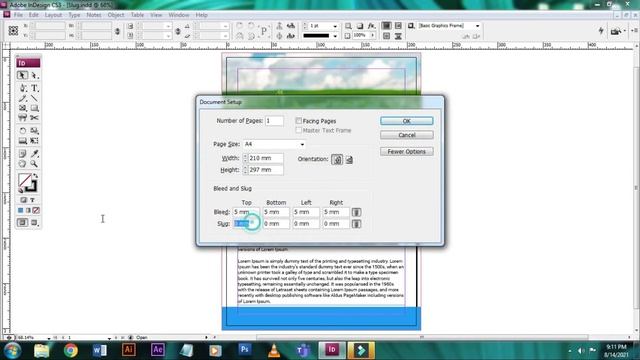Select the Type tool
This screenshot has height=360, width=640.
pyautogui.click(x=34, y=88)
